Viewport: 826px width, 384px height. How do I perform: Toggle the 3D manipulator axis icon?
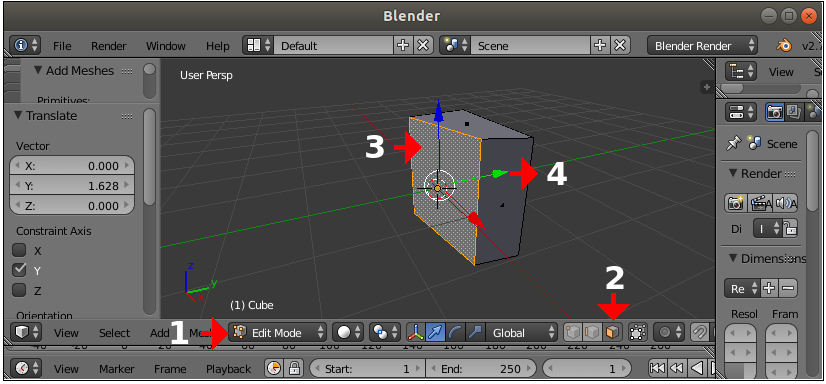click(x=416, y=332)
